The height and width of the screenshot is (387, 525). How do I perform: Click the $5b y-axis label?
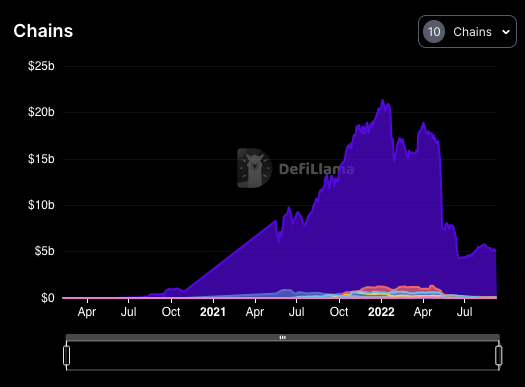(x=45, y=251)
